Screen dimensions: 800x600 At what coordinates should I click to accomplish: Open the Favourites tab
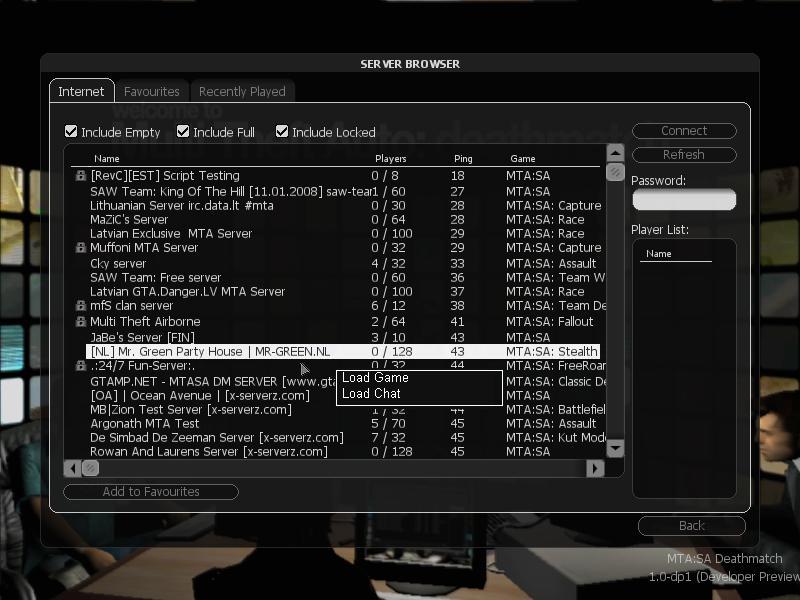coord(152,91)
